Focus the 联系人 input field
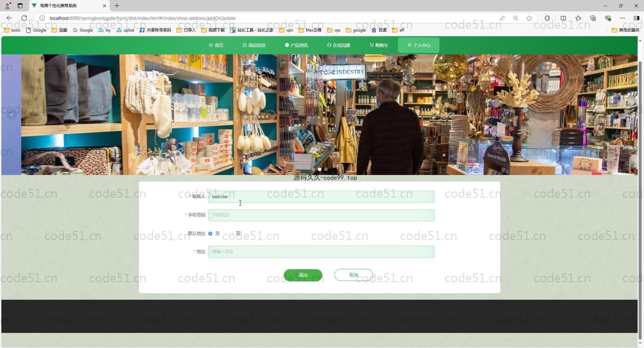Screen dimensions: 644x348 (321, 197)
